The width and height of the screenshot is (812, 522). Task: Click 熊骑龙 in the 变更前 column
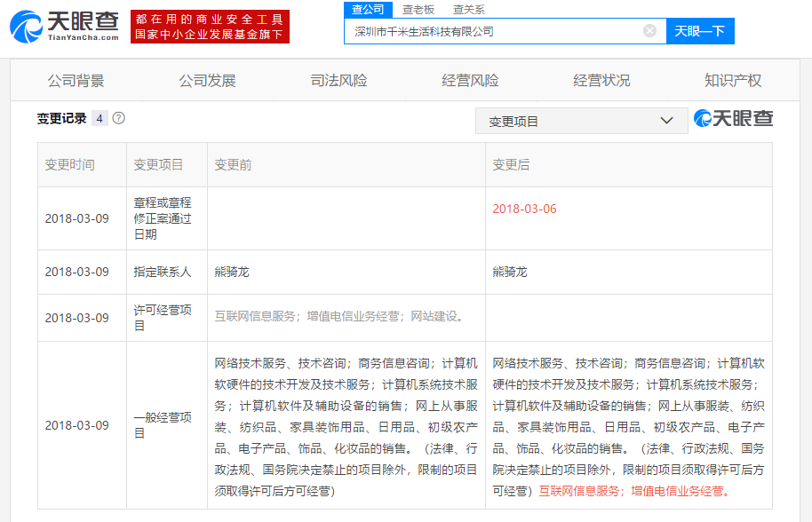232,272
